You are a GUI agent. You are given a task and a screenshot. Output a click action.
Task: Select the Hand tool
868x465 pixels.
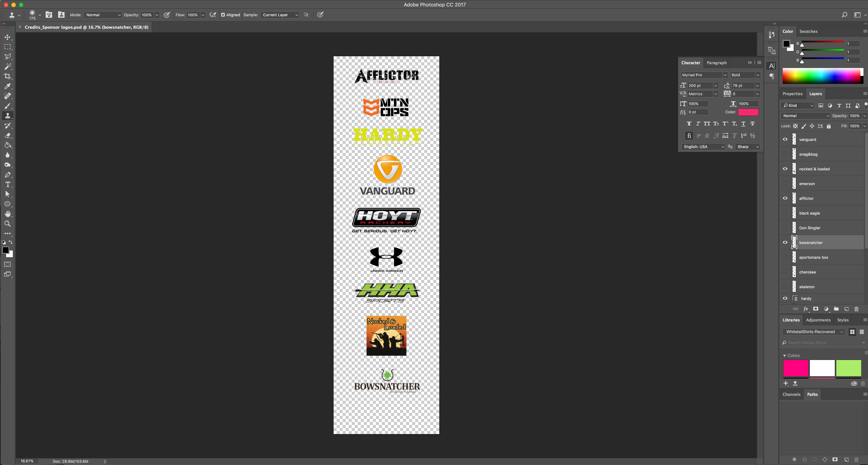pos(8,214)
